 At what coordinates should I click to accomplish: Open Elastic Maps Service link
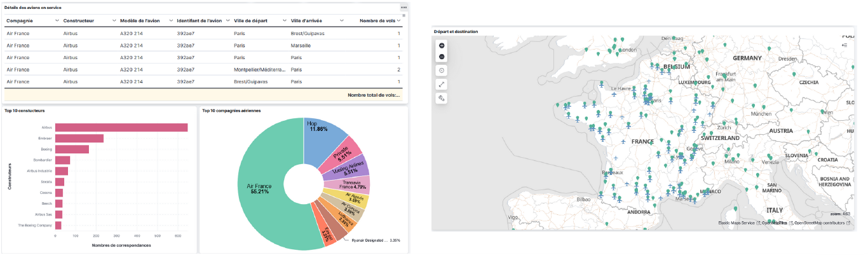coord(736,223)
